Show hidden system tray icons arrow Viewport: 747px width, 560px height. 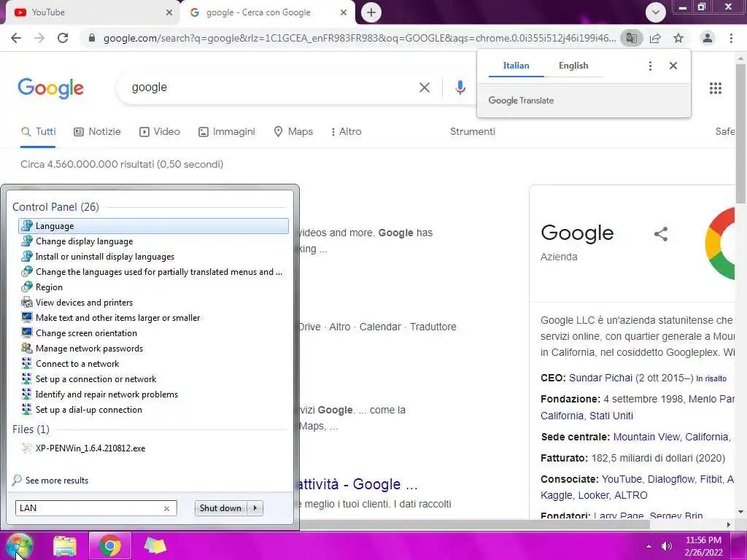point(649,546)
